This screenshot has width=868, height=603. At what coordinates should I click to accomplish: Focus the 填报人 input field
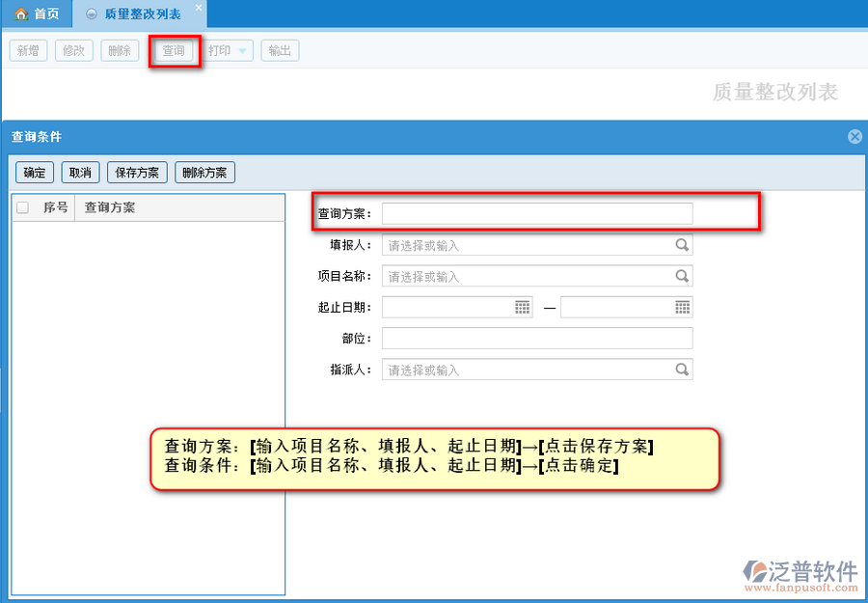click(x=537, y=245)
